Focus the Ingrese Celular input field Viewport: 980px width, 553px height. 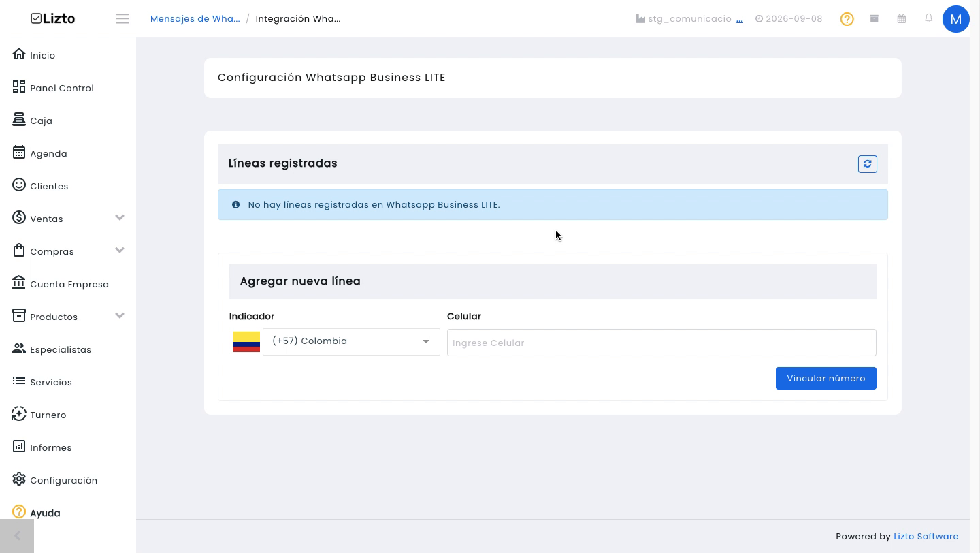(661, 343)
